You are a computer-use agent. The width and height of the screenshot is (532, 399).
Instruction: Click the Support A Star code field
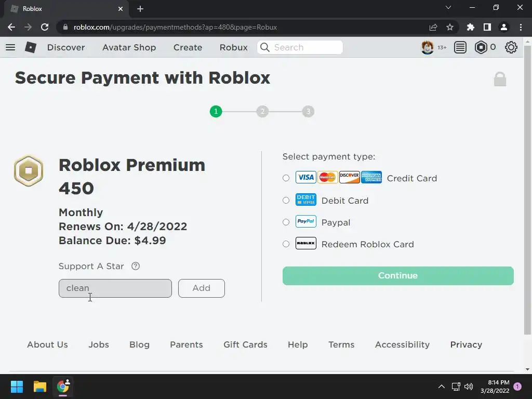(115, 288)
